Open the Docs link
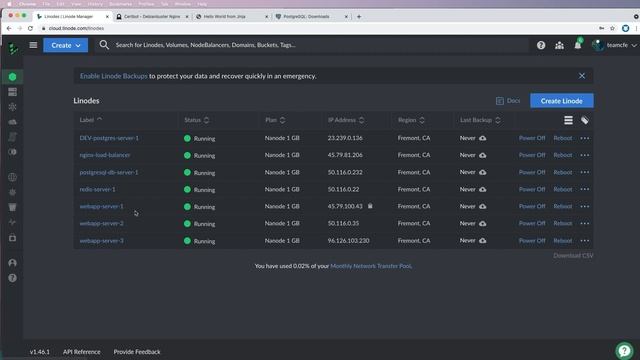Viewport: 640px width, 360px height. coord(508,101)
